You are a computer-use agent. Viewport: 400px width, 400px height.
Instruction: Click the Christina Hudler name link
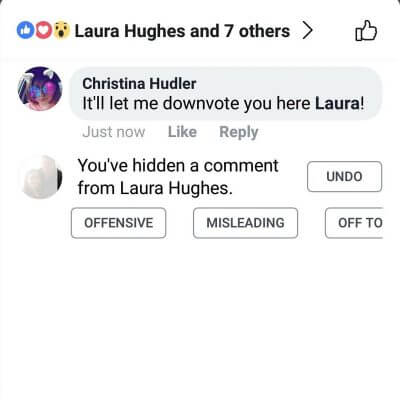tap(139, 84)
